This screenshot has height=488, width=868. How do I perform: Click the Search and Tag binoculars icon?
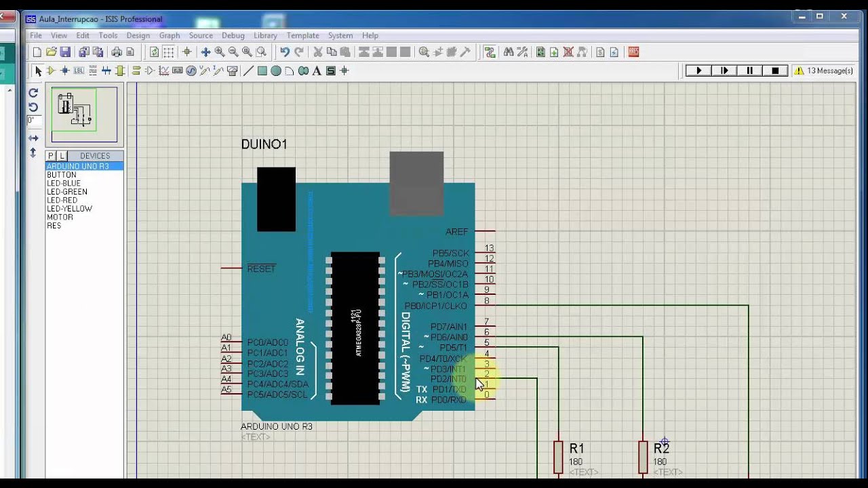pos(509,52)
